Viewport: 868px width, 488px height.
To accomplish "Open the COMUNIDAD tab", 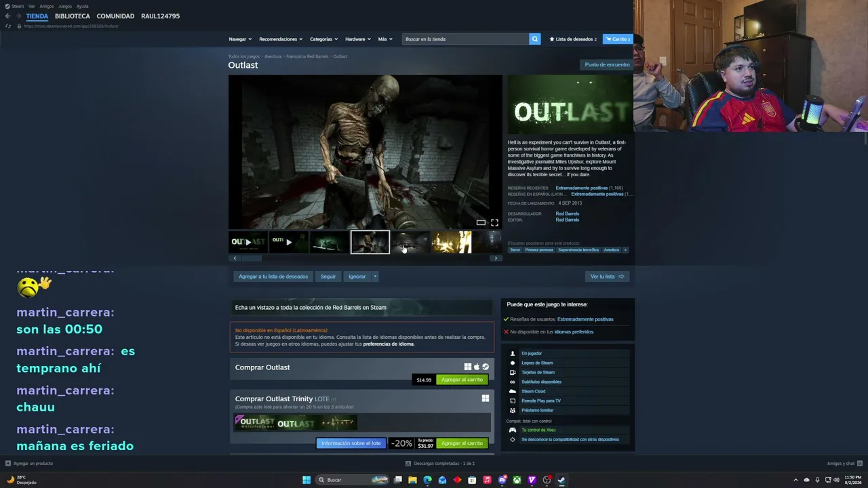I will click(x=115, y=16).
